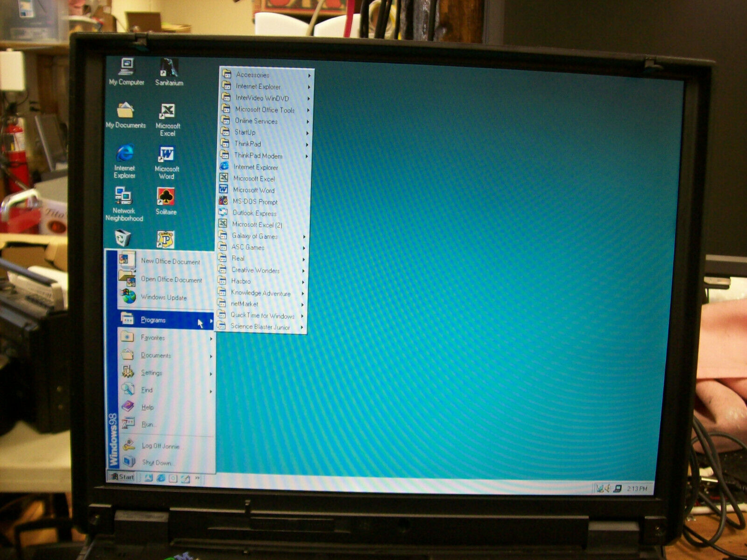
Task: Expand QuickTime for Windows folder
Action: click(261, 315)
